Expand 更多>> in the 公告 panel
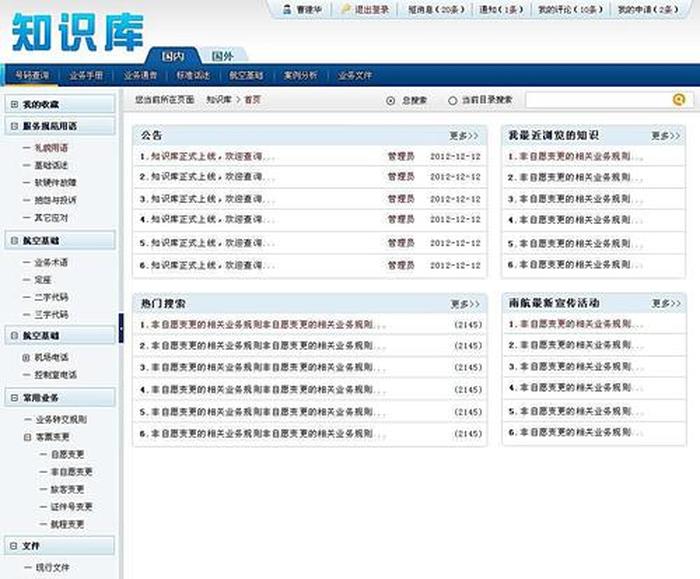This screenshot has height=579, width=700. pos(464,135)
